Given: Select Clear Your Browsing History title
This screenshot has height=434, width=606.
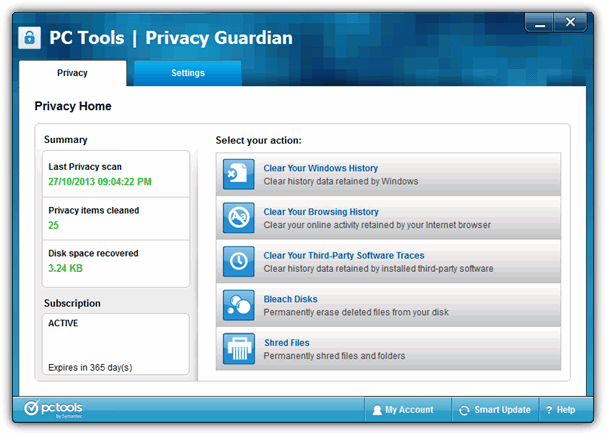Looking at the screenshot, I should [x=321, y=212].
